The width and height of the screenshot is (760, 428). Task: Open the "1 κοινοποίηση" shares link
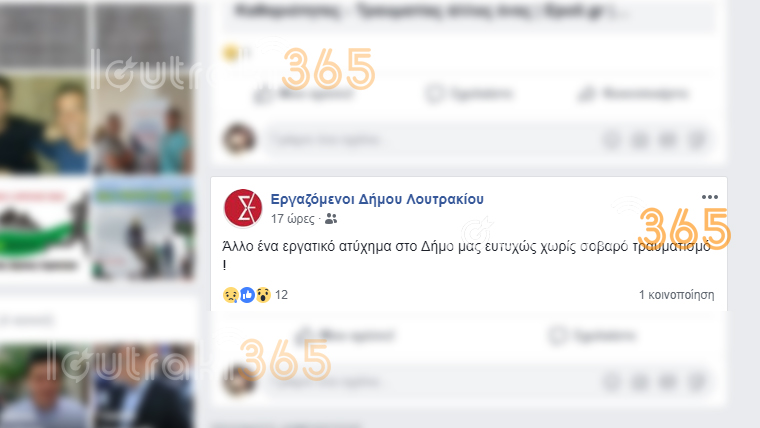[676, 295]
